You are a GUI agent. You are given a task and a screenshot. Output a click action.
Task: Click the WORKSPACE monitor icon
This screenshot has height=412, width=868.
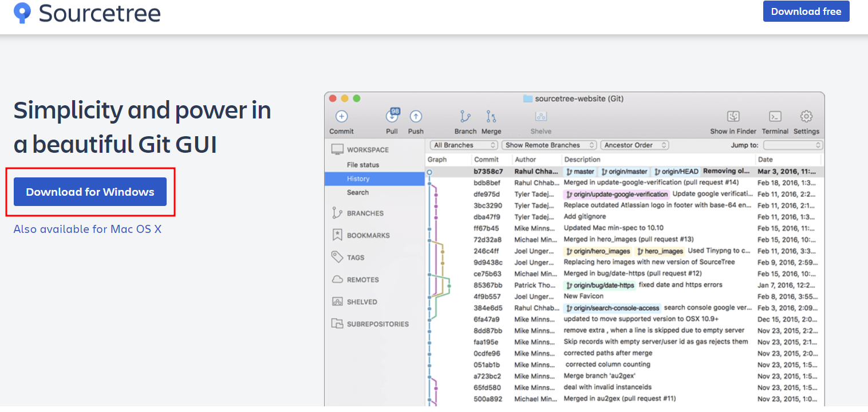337,150
